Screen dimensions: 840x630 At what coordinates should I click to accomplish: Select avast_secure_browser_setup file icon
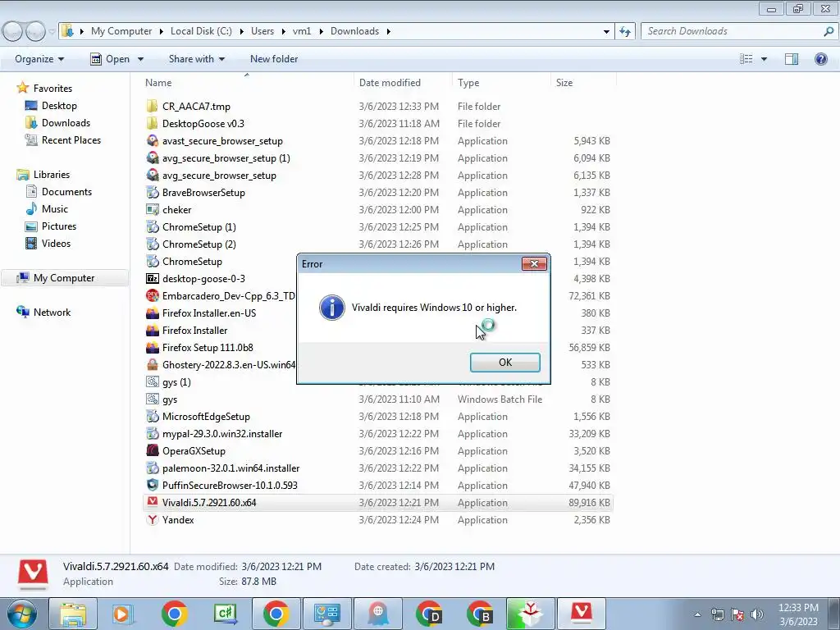pyautogui.click(x=153, y=141)
